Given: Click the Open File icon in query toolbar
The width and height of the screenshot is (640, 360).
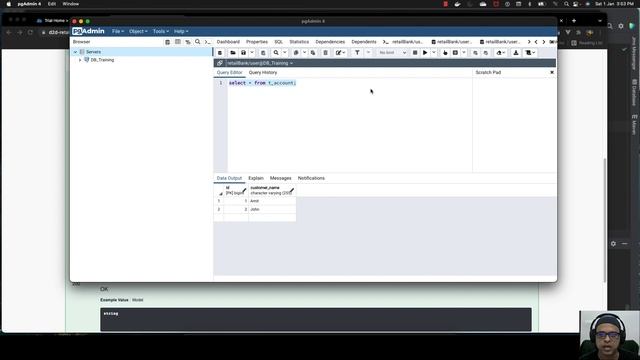Looking at the screenshot, I should (x=233, y=53).
